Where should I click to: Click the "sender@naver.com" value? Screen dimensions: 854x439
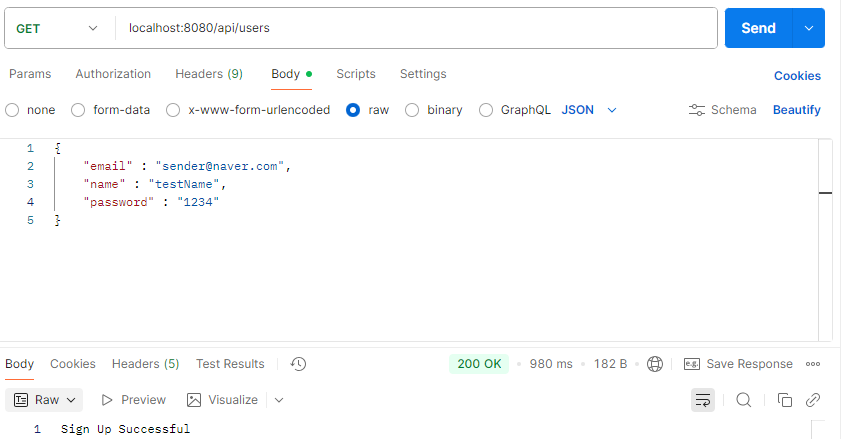[219, 166]
